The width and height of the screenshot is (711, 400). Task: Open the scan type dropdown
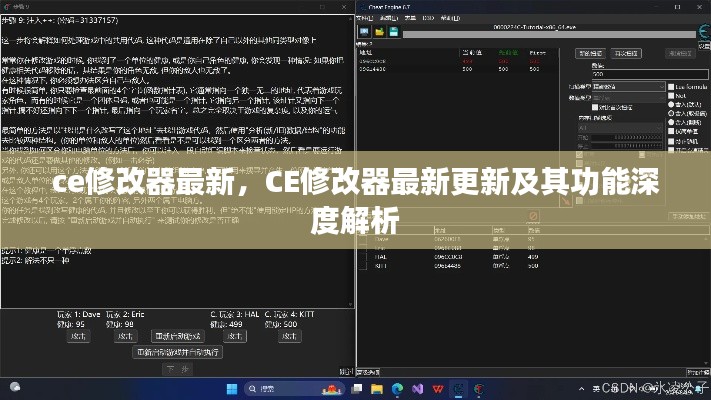pos(628,86)
